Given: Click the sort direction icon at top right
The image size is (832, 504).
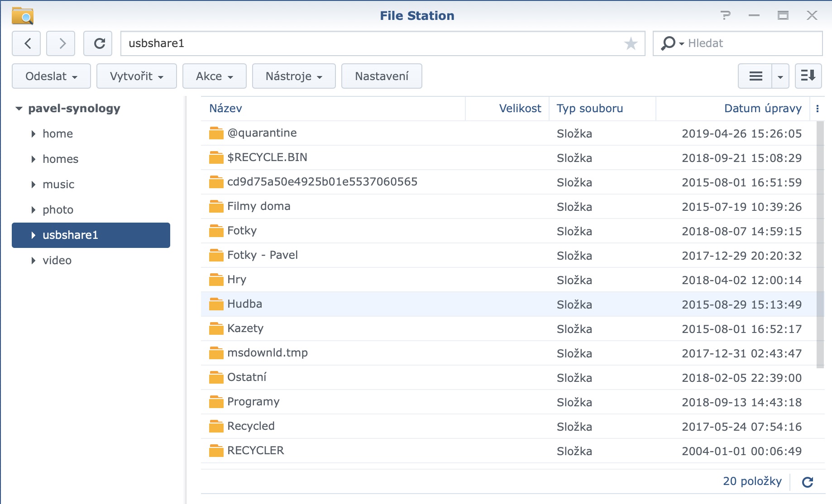Looking at the screenshot, I should click(808, 76).
